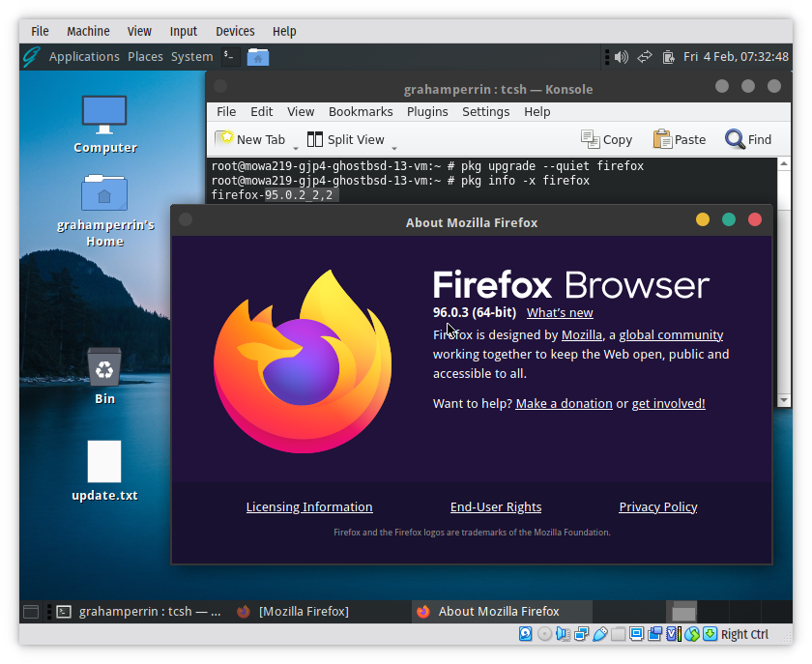The height and width of the screenshot is (664, 812).
Task: Click the Find button in Konsole toolbar
Action: click(x=748, y=139)
